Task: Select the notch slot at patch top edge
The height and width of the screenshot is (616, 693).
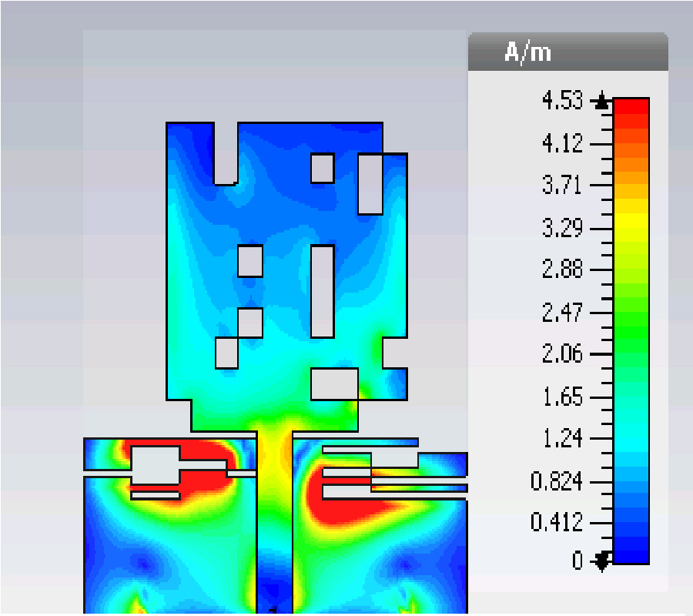Action: (225, 153)
